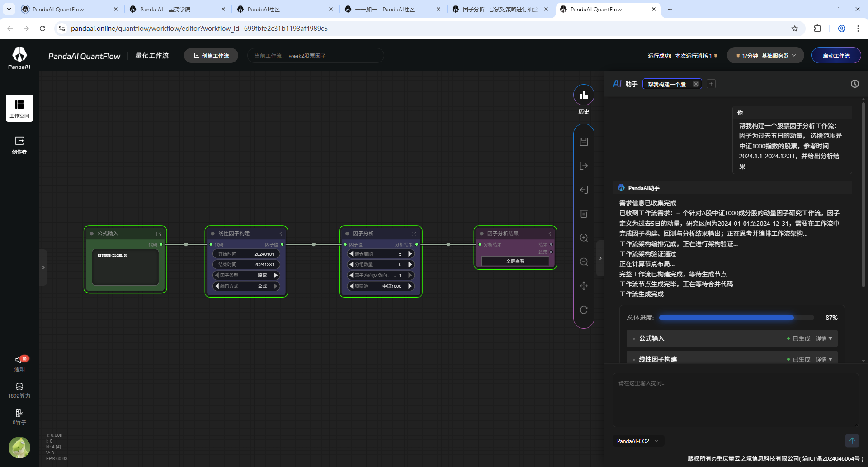Screen dimensions: 868x467
Task: Switch to the Panda AI - 量变学院 tab
Action: (x=178, y=9)
